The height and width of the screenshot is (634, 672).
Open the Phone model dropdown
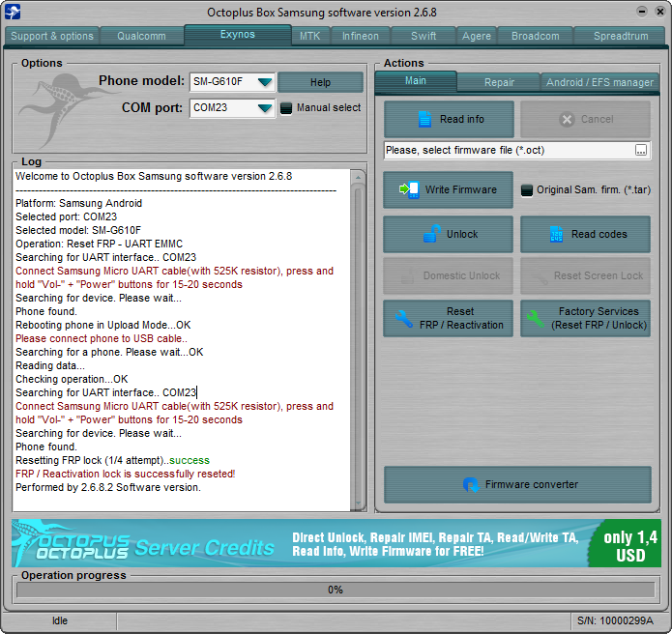coord(265,82)
